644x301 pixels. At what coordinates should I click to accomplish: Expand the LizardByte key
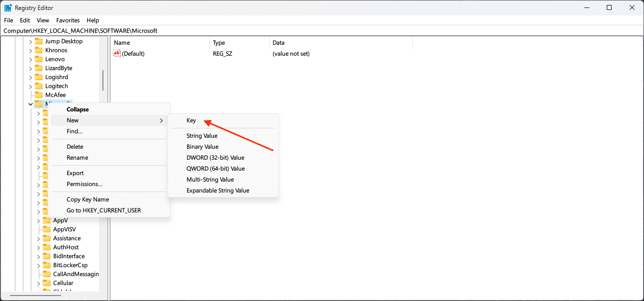coord(30,68)
